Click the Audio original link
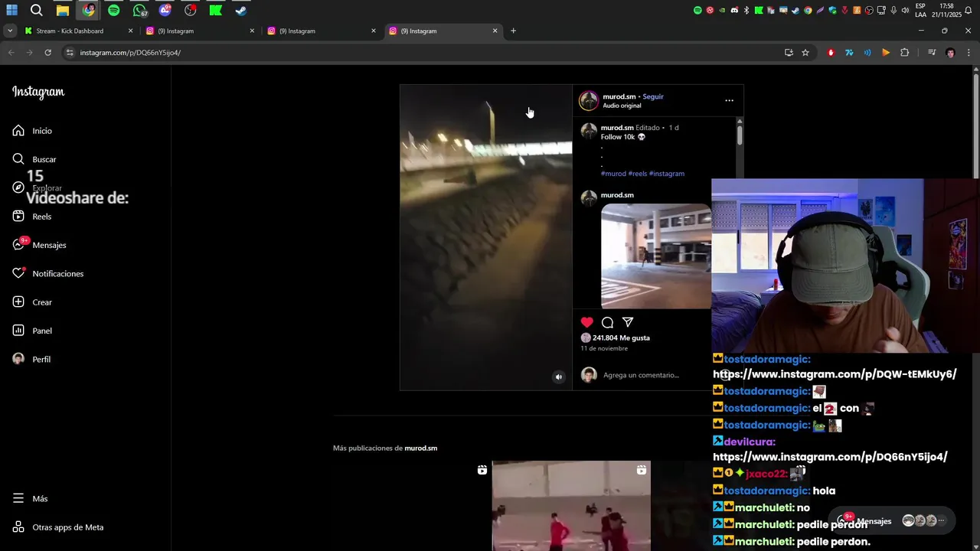Image resolution: width=980 pixels, height=551 pixels. [622, 106]
